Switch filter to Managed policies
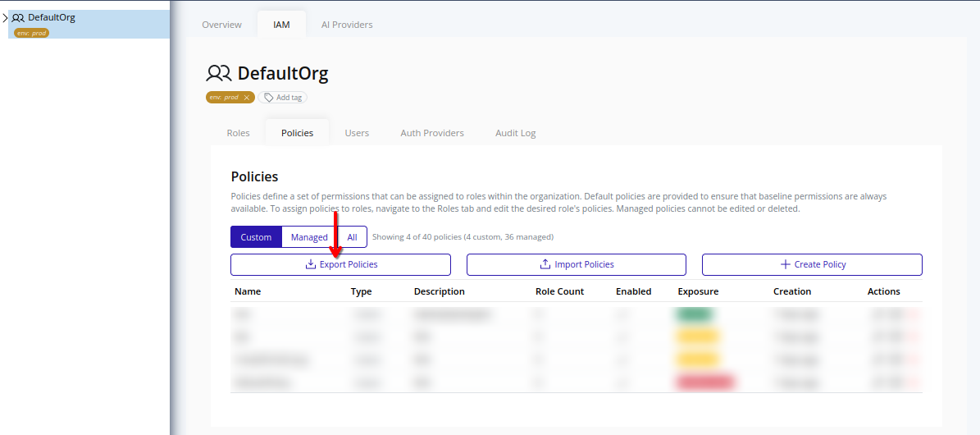Image resolution: width=980 pixels, height=435 pixels. (309, 237)
